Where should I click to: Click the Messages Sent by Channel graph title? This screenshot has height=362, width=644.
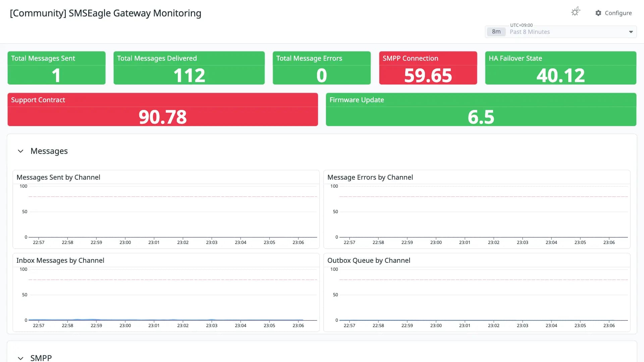[58, 177]
